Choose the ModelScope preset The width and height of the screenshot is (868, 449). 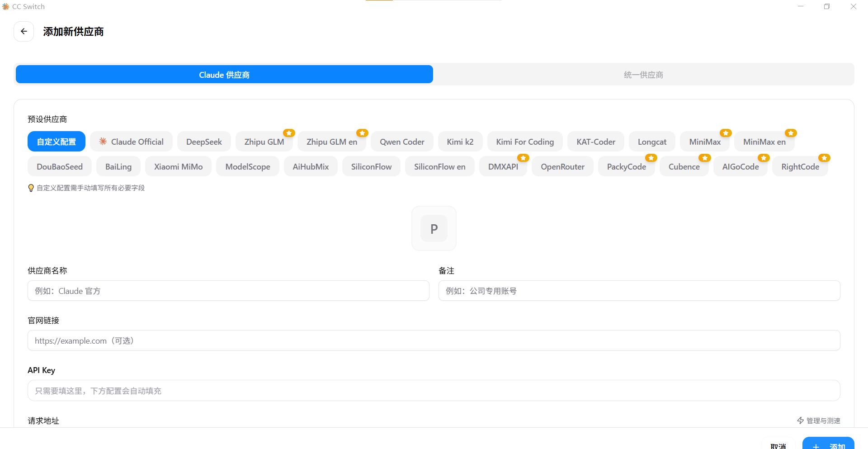coord(248,166)
